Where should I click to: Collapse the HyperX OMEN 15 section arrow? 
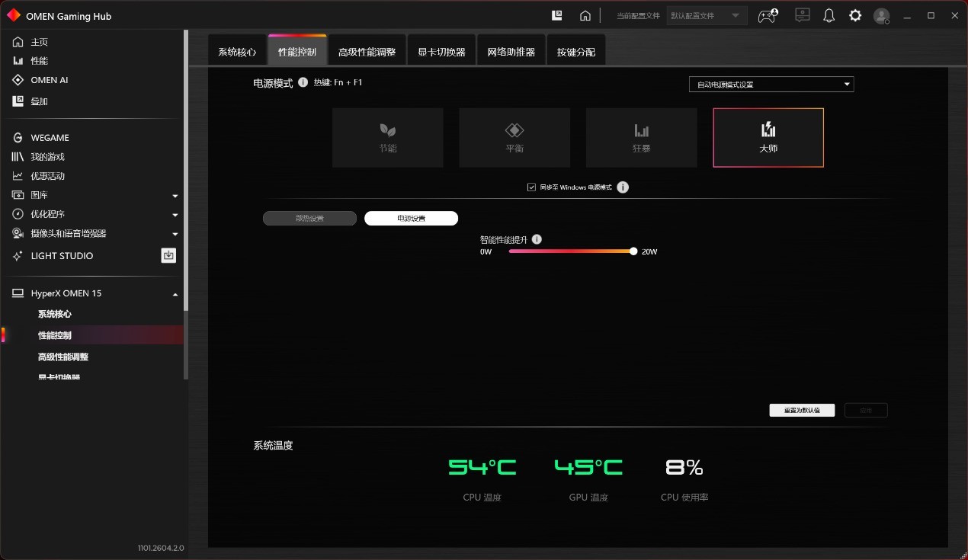(175, 294)
